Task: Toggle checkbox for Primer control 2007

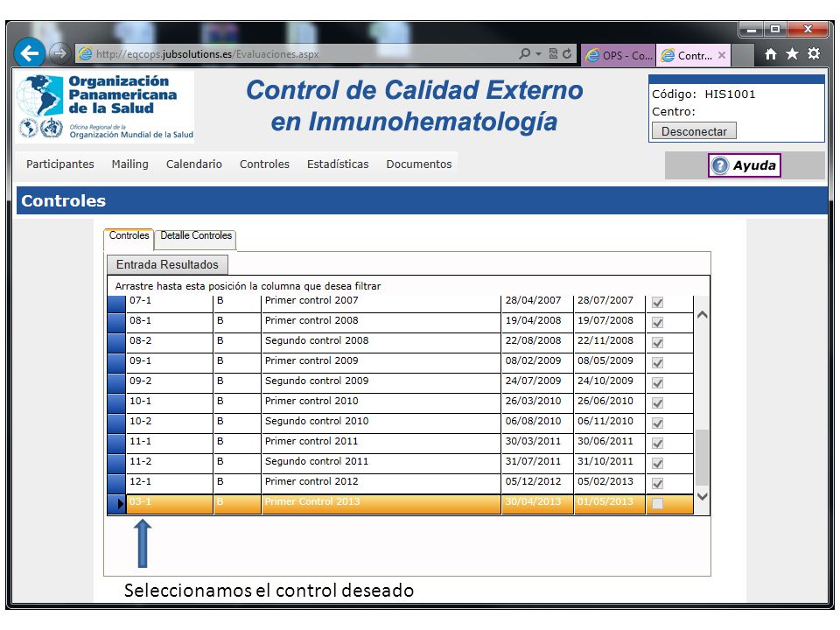Action: (657, 302)
